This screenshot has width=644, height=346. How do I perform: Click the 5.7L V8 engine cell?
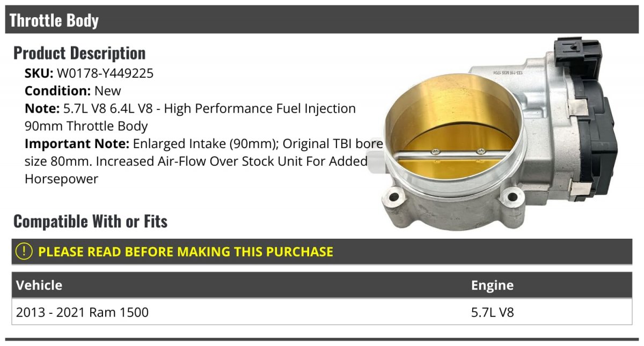(492, 312)
